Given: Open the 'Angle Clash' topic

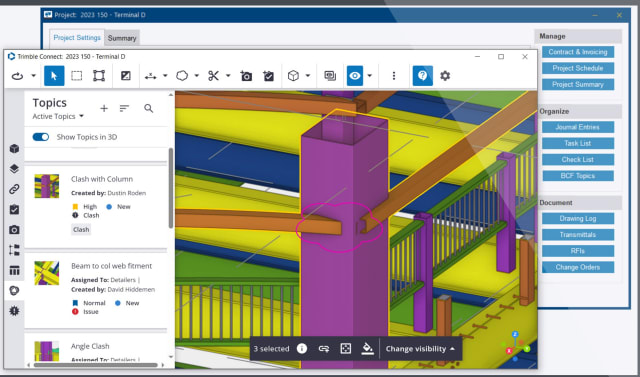Looking at the screenshot, I should [x=90, y=346].
